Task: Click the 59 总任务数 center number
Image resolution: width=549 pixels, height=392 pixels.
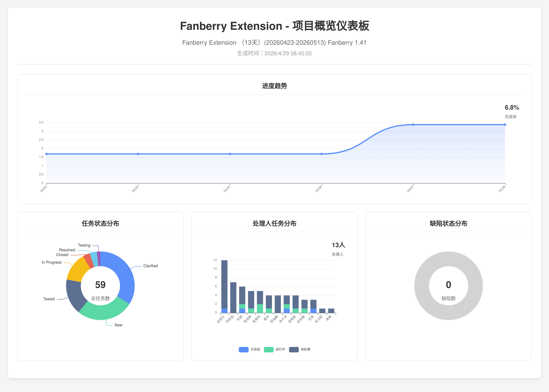Action: pos(100,285)
